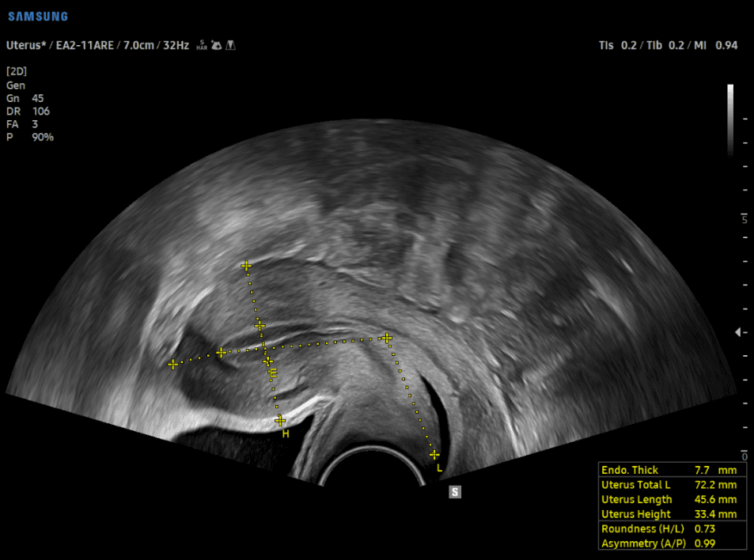Click the top caliper of the height line
The width and height of the screenshot is (754, 560).
tap(246, 266)
